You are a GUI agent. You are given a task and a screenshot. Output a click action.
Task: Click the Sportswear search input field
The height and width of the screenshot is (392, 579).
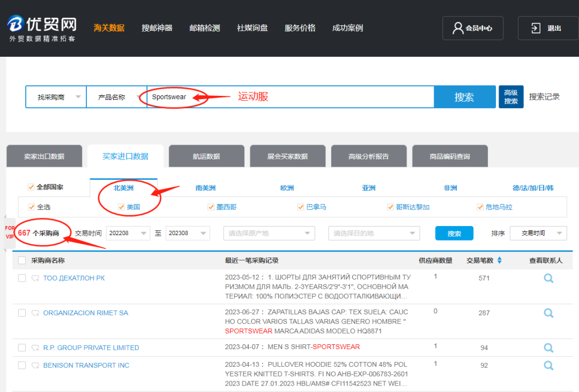(289, 97)
